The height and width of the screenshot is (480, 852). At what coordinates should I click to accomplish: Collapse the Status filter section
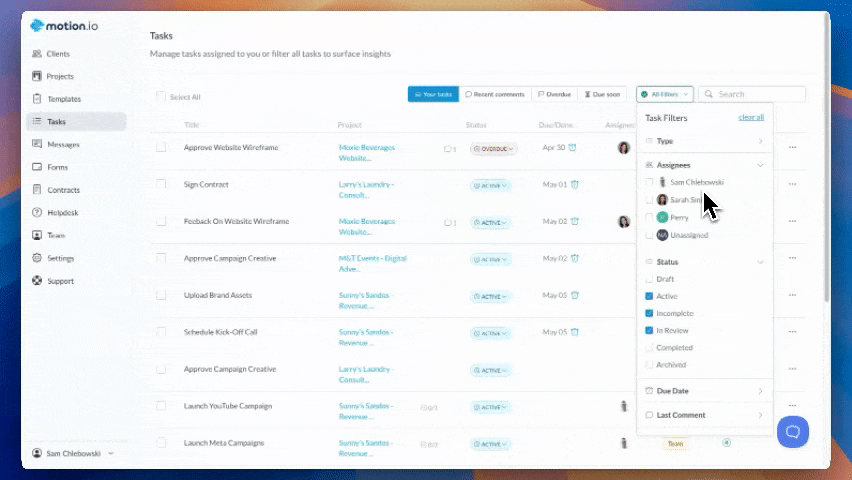(704, 261)
